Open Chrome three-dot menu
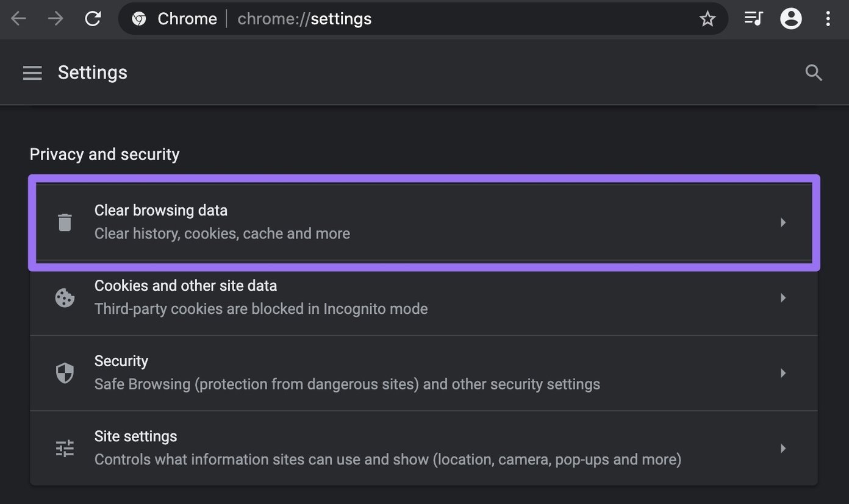 tap(828, 19)
